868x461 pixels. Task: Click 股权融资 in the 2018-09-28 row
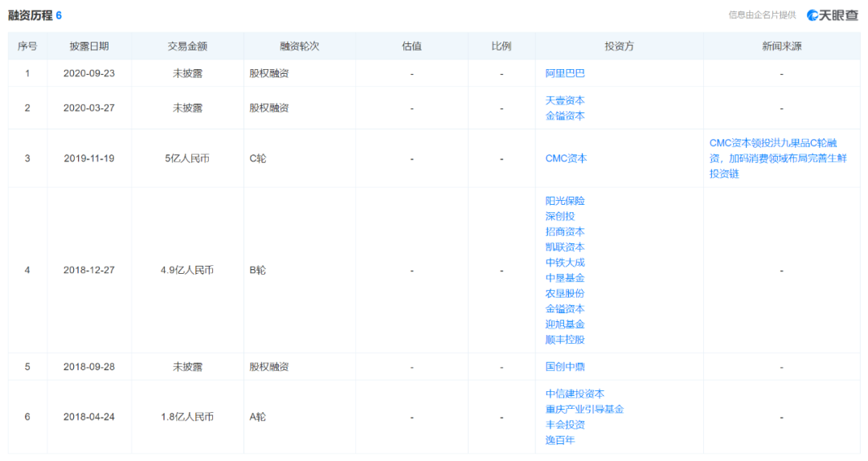[269, 367]
